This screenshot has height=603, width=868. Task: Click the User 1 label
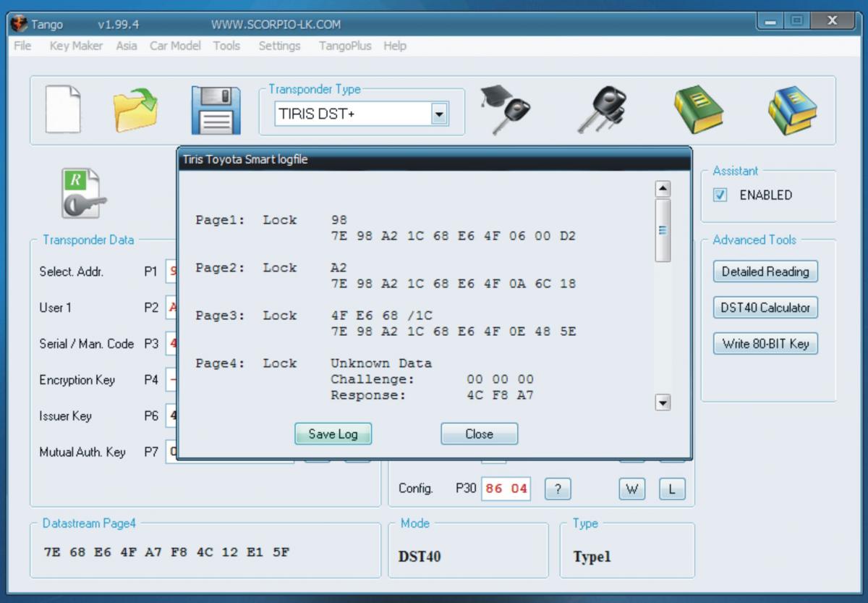point(56,308)
